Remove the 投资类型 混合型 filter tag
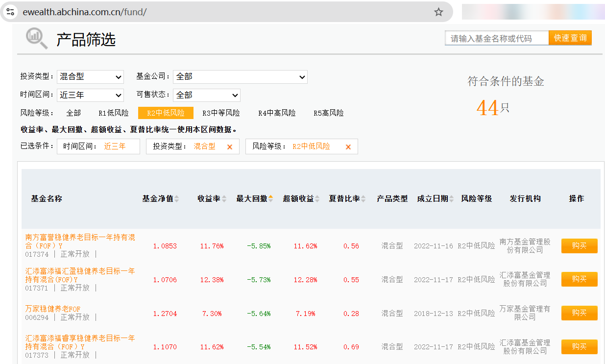This screenshot has height=364, width=605. [229, 146]
